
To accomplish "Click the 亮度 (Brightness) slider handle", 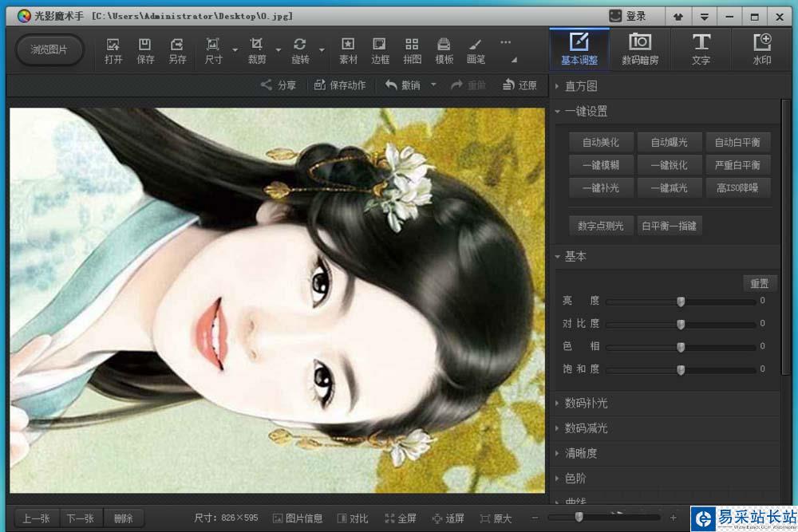I will [x=681, y=301].
